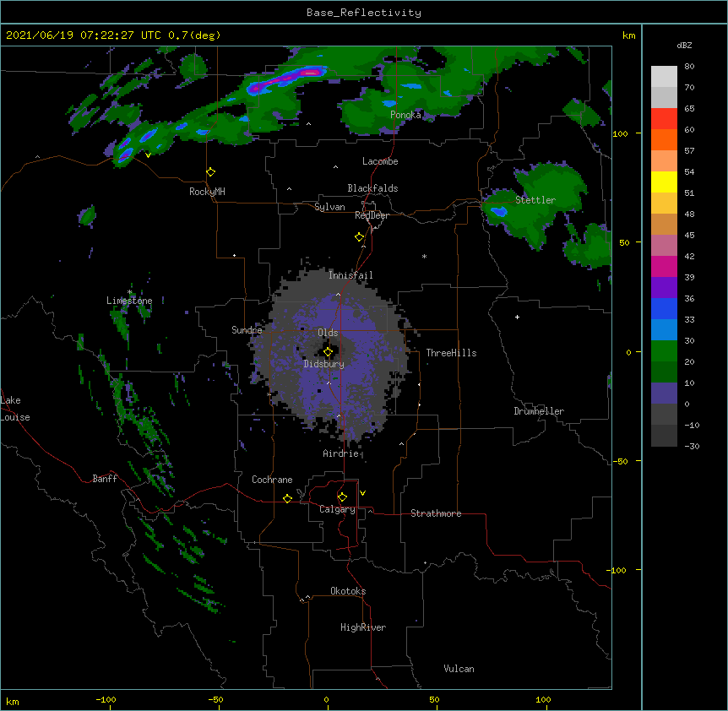The width and height of the screenshot is (728, 711).
Task: Click the yellow diamond marker above RockyMH
Action: (211, 172)
